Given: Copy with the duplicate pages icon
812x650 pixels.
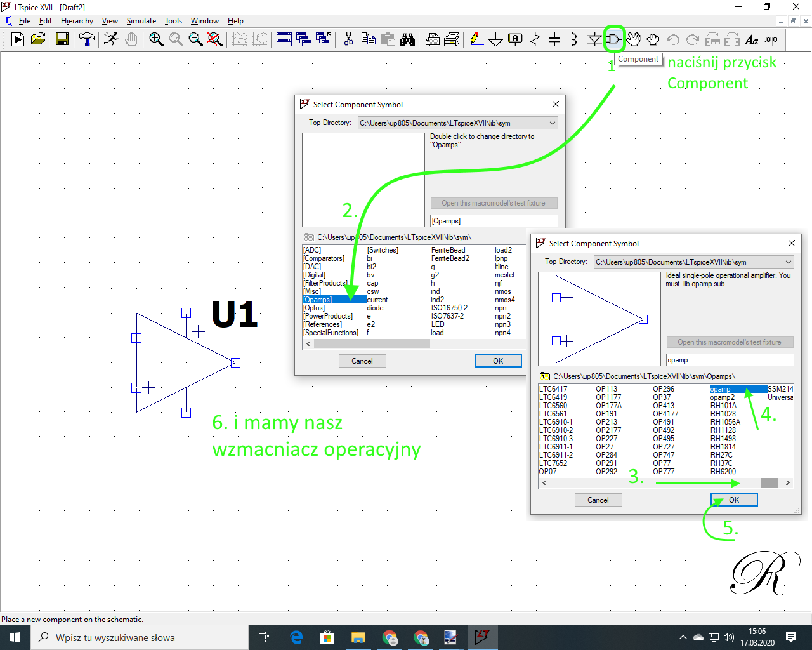Looking at the screenshot, I should coord(368,39).
